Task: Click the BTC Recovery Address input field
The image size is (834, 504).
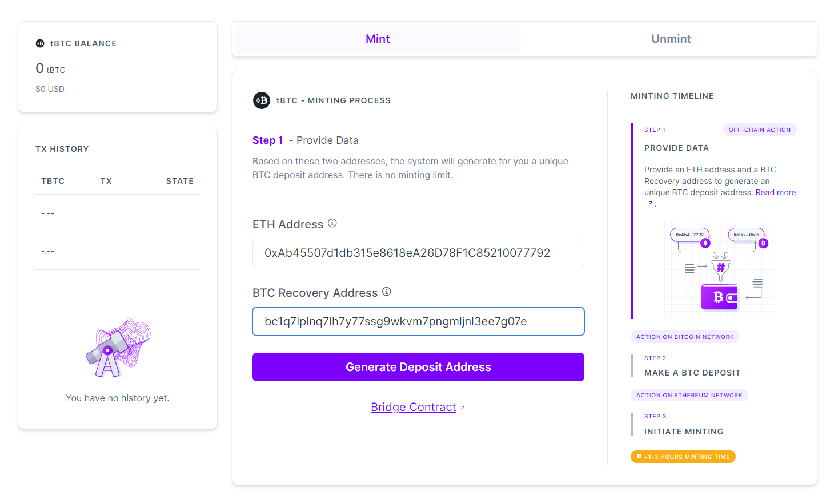Action: (x=418, y=321)
